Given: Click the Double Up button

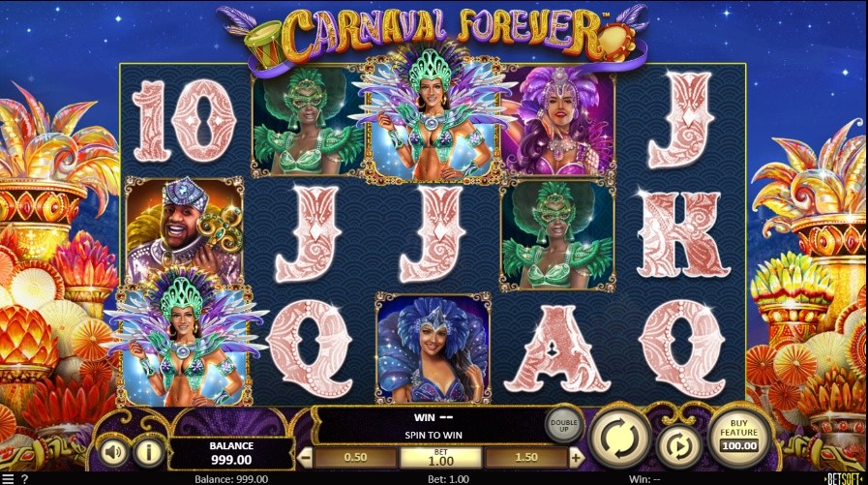Looking at the screenshot, I should [563, 425].
